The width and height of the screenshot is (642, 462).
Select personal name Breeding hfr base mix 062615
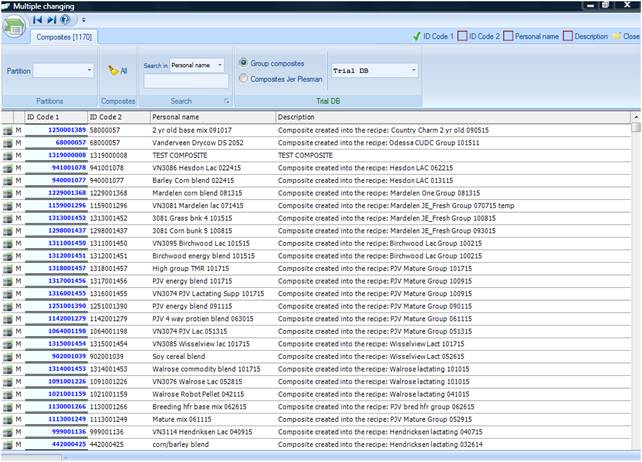[x=199, y=407]
